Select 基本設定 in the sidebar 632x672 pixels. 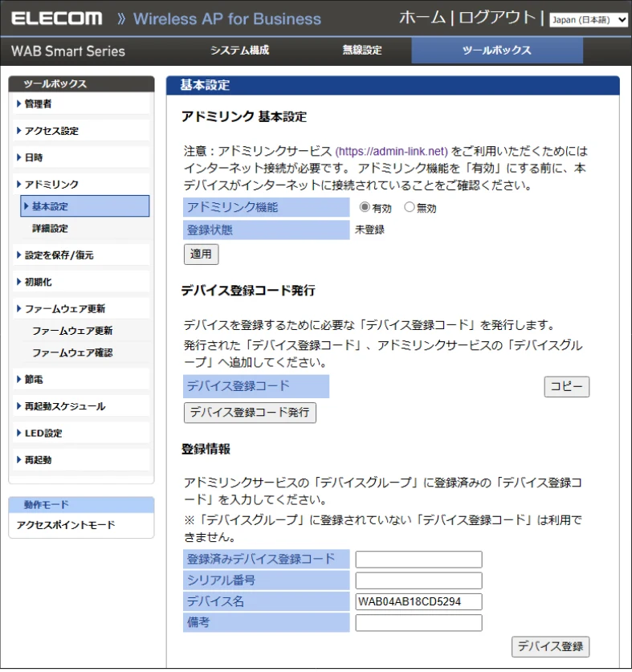[85, 206]
